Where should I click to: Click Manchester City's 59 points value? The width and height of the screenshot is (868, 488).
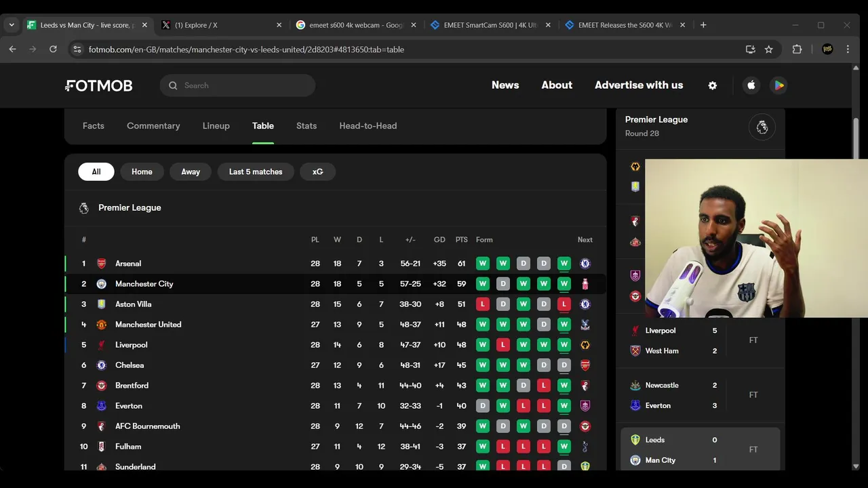point(461,284)
